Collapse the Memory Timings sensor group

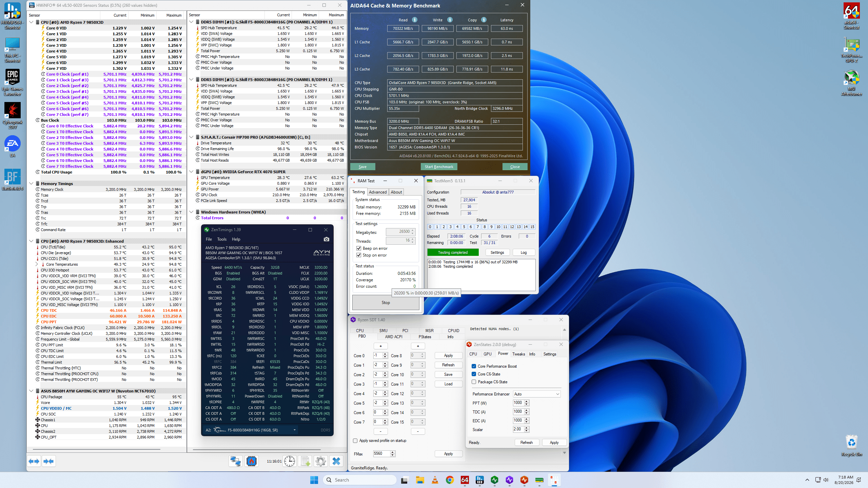(x=31, y=184)
